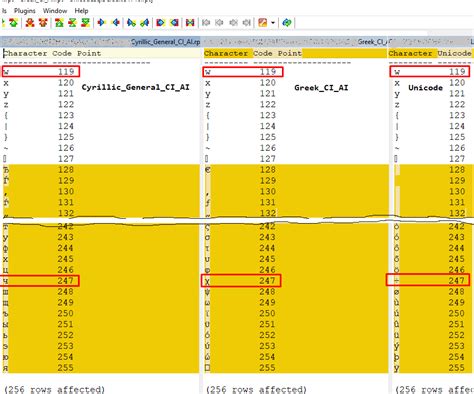The image size is (474, 394).
Task: Open the Window menu
Action: tap(55, 11)
